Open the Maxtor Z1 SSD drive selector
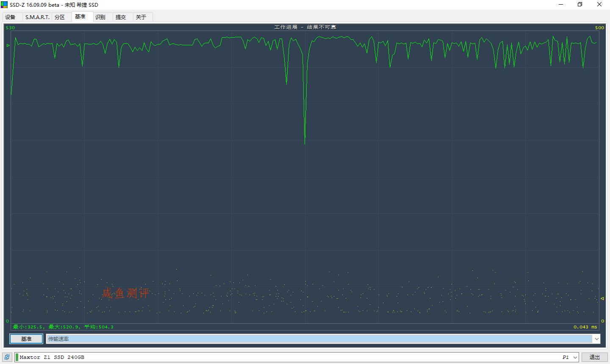610x364 pixels. click(x=297, y=357)
